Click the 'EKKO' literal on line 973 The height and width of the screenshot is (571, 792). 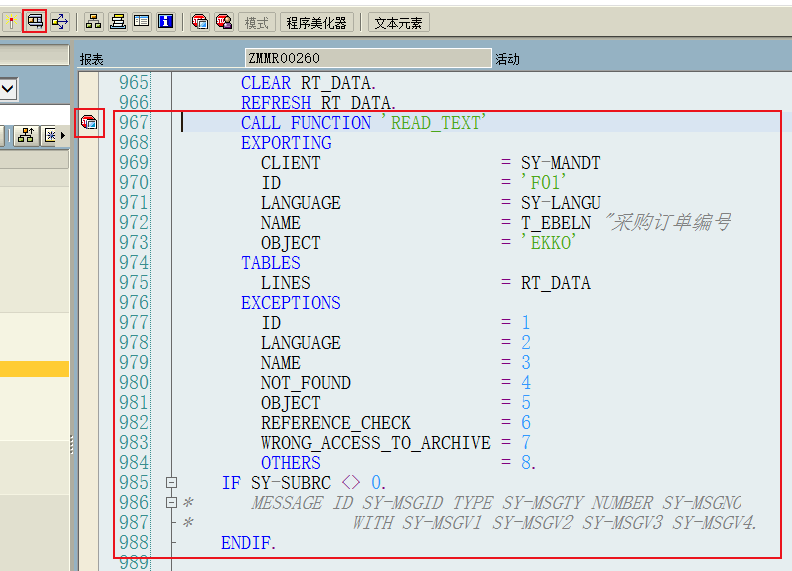(549, 243)
